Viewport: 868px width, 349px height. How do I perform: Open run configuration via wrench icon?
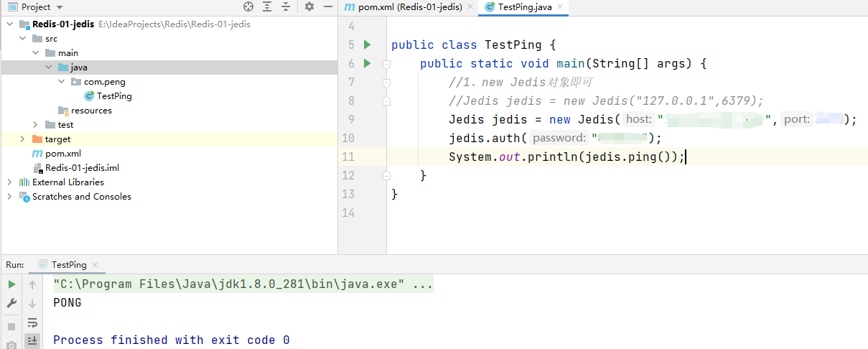[11, 303]
